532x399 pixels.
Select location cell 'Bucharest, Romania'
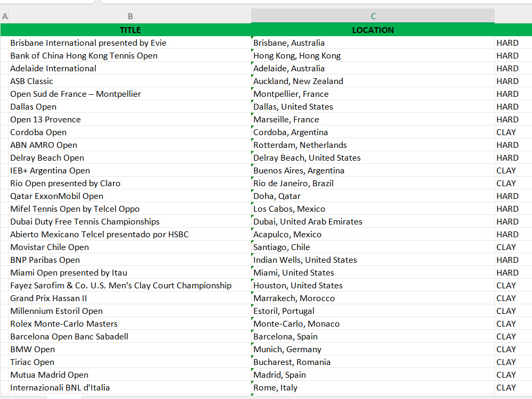[373, 362]
